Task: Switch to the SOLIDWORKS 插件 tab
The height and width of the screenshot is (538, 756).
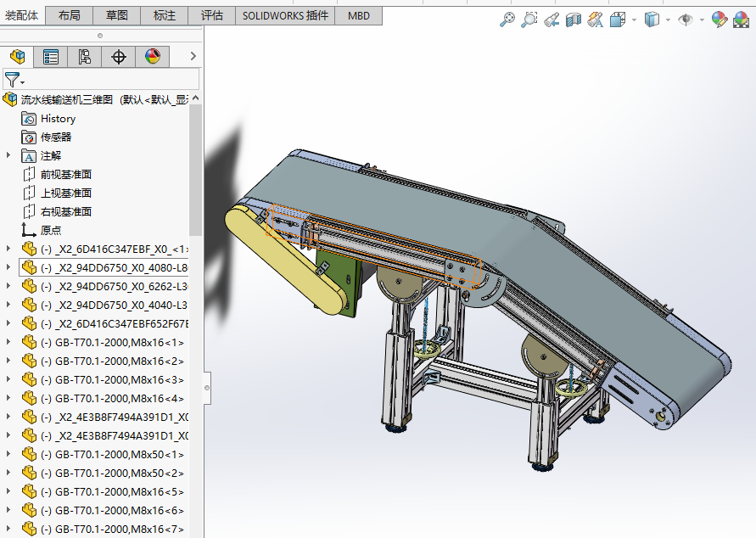Action: [285, 15]
